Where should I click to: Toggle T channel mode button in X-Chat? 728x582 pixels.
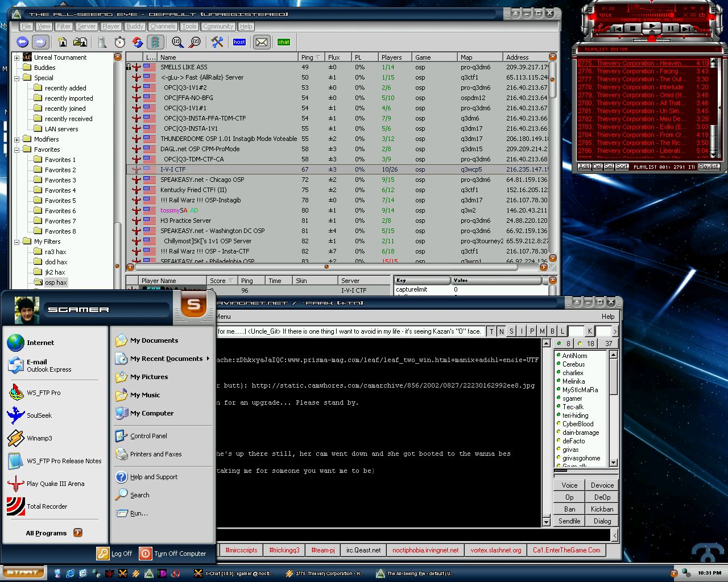pyautogui.click(x=491, y=331)
